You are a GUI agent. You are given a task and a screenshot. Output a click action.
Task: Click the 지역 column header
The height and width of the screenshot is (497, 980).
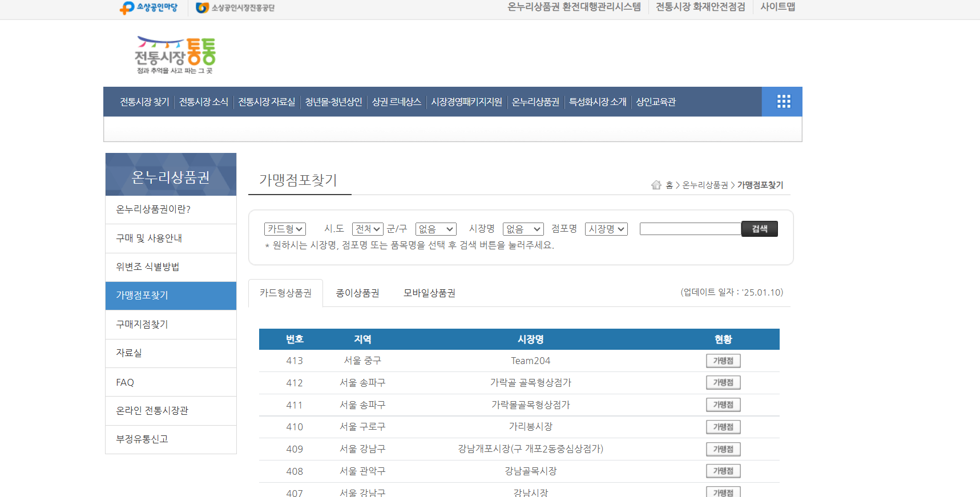pyautogui.click(x=362, y=339)
